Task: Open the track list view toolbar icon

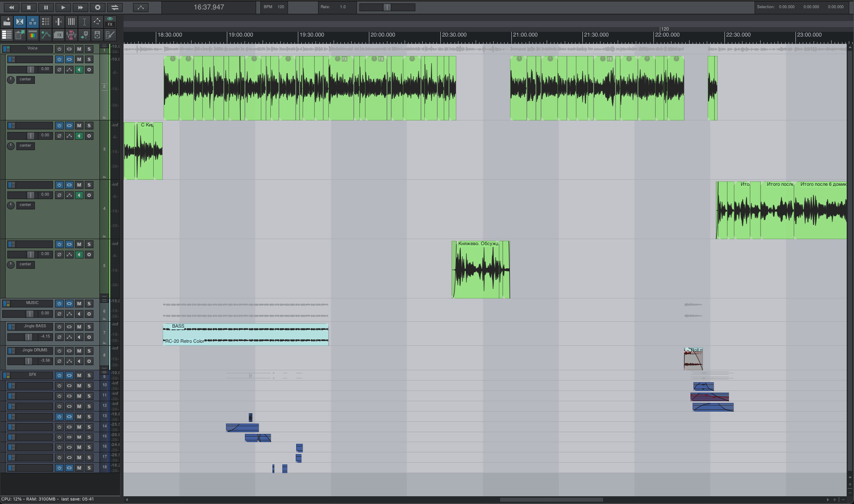Action: [7, 35]
